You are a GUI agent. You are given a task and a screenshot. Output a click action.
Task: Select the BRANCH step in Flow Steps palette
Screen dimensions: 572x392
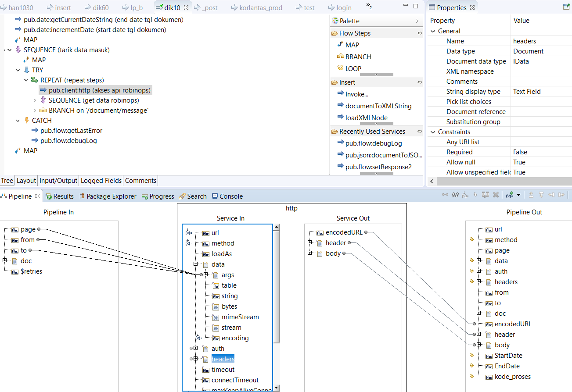(x=357, y=57)
